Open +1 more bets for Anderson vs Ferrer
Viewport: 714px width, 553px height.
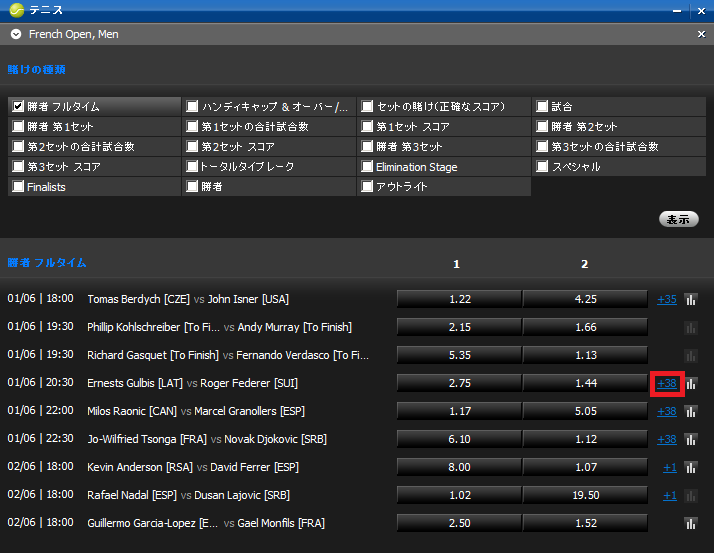coord(670,468)
